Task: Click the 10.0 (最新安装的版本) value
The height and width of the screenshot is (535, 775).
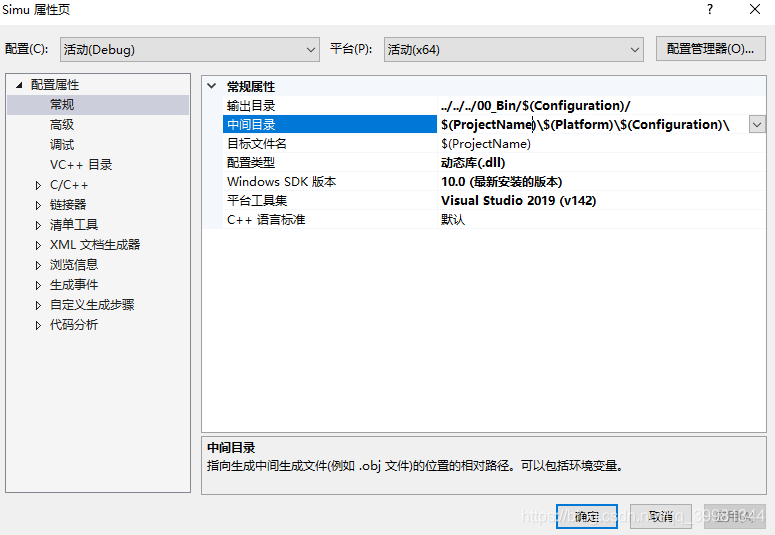Action: [x=501, y=181]
